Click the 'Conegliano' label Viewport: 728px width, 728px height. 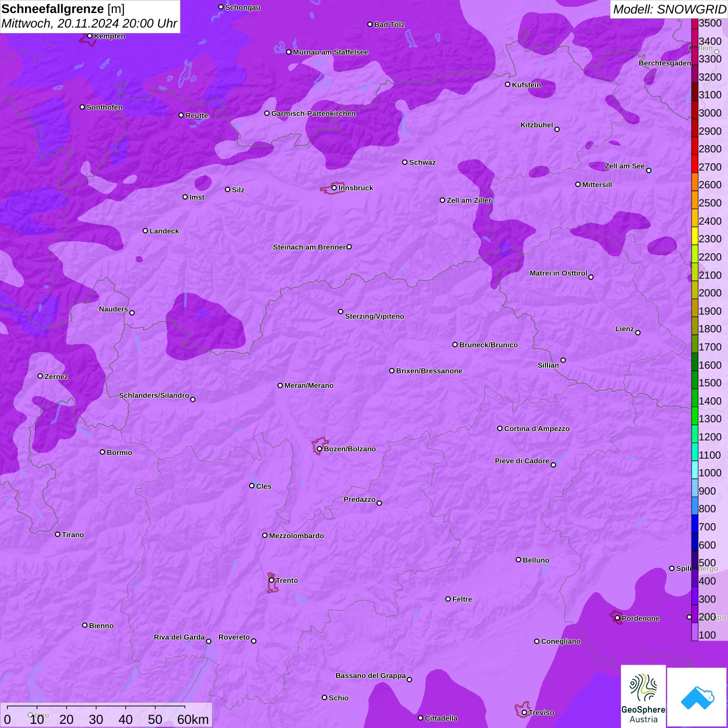pyautogui.click(x=561, y=641)
